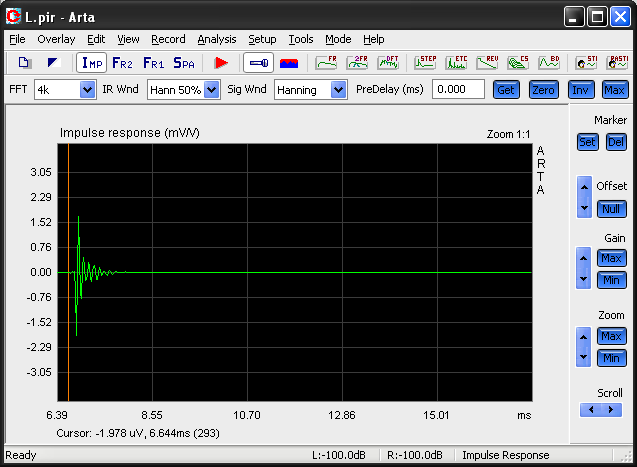Viewport: 637px width, 467px height.
Task: Toggle the microphone input icon
Action: point(258,63)
